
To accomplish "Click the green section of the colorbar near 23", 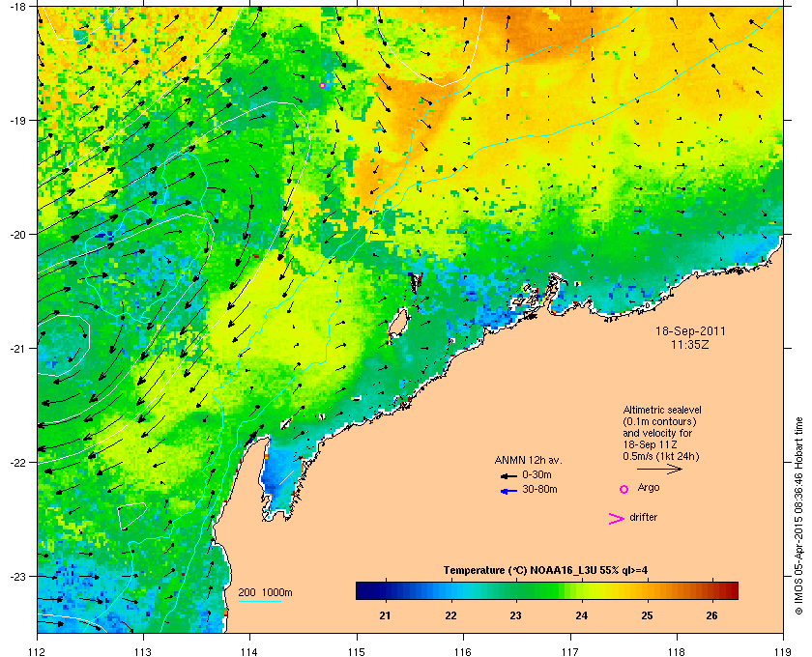I will point(515,590).
